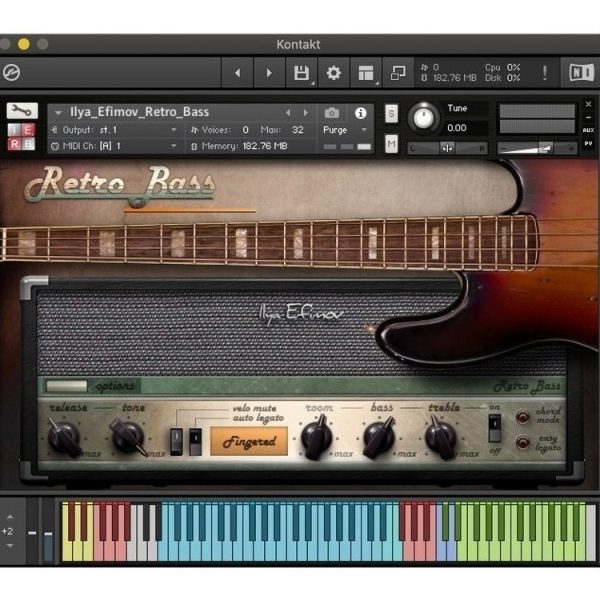The width and height of the screenshot is (600, 600).
Task: Click the I button in instrument corner
Action: click(x=14, y=130)
